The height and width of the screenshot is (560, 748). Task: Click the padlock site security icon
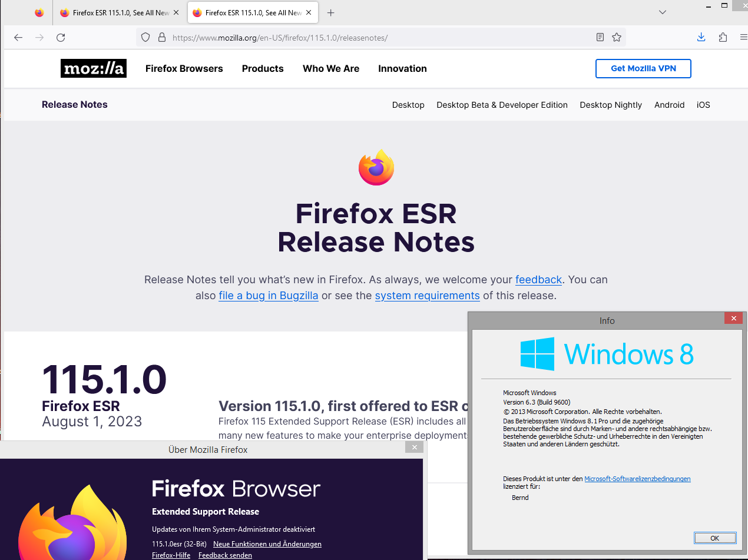(162, 37)
